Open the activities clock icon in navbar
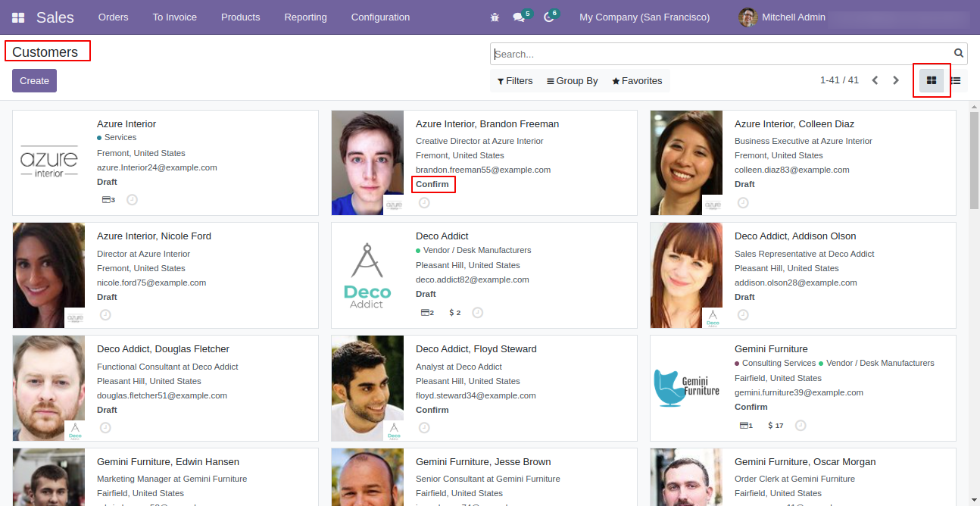Screen dimensions: 980x506 coord(549,17)
